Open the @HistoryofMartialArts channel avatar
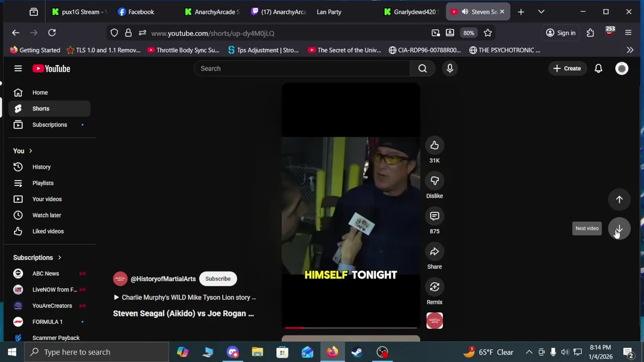Screen dimensions: 644x362 coord(120,279)
